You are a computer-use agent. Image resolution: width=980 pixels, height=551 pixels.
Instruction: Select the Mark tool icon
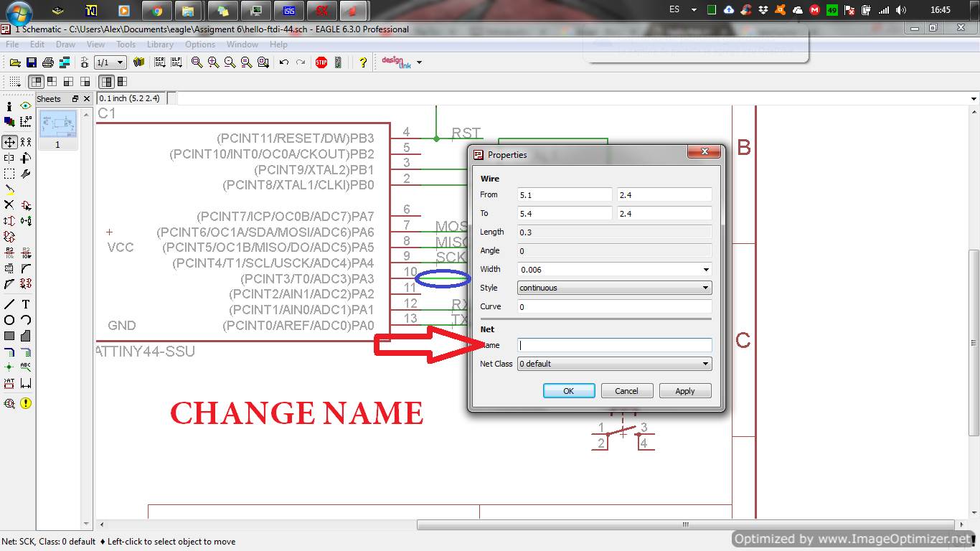pyautogui.click(x=26, y=122)
